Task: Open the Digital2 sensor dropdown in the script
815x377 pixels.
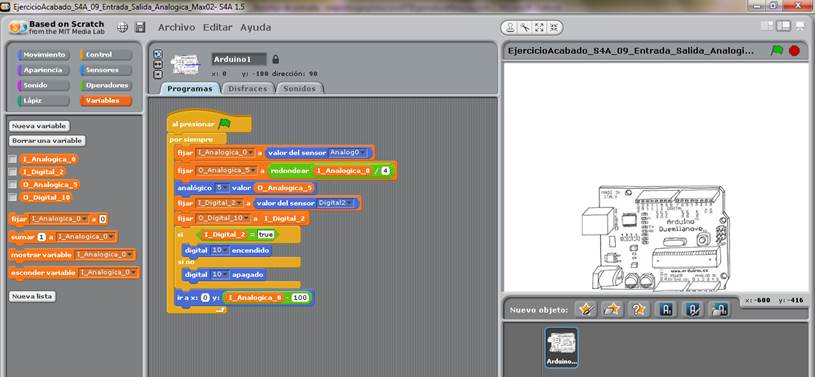Action: tap(336, 203)
